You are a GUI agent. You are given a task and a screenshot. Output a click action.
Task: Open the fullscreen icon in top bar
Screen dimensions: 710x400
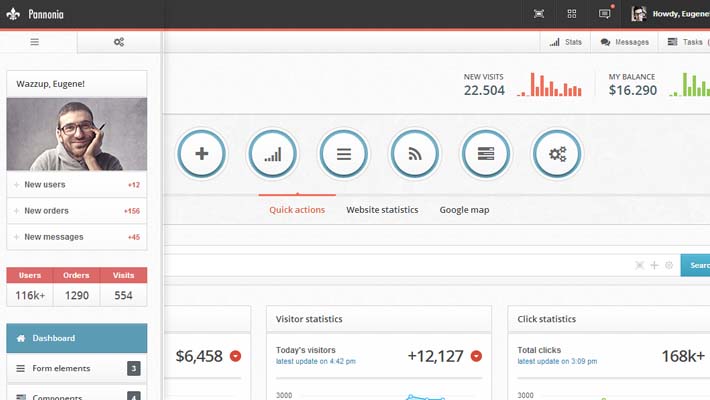[x=539, y=14]
